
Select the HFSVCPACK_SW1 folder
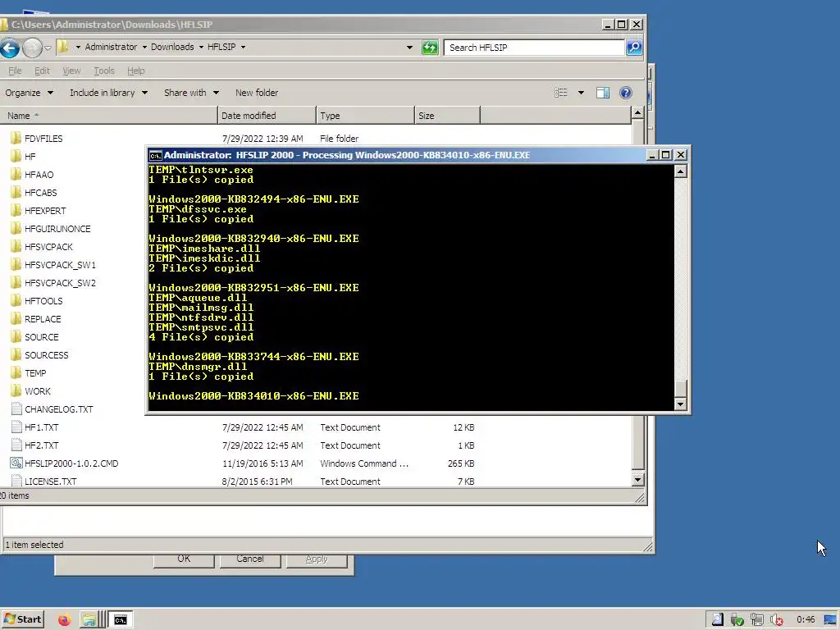pos(60,265)
